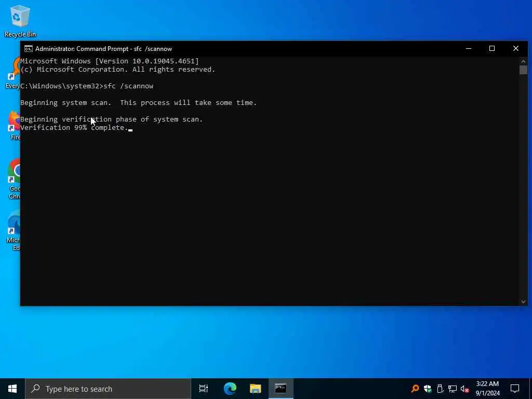
Task: Open File Explorer from the taskbar
Action: click(x=256, y=389)
